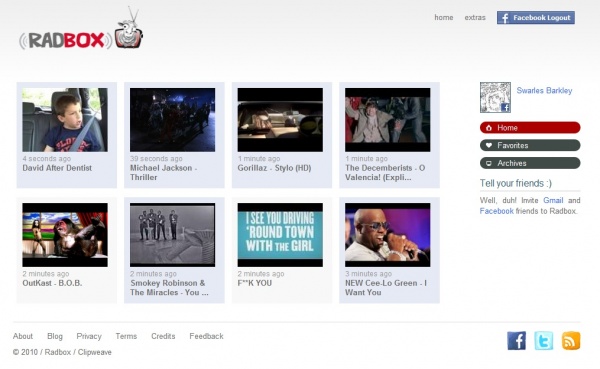
Task: Log out via Facebook Logout button
Action: coord(536,18)
